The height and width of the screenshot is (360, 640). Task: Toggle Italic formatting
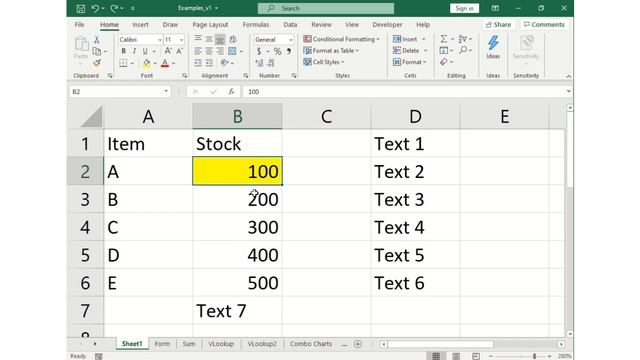pos(134,51)
